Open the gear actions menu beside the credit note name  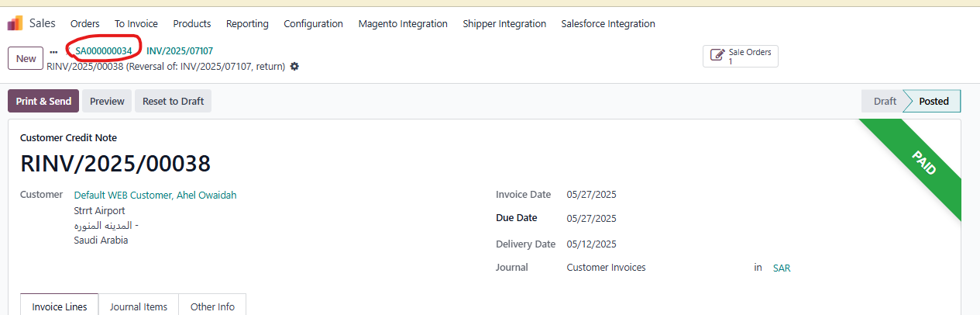[x=294, y=67]
